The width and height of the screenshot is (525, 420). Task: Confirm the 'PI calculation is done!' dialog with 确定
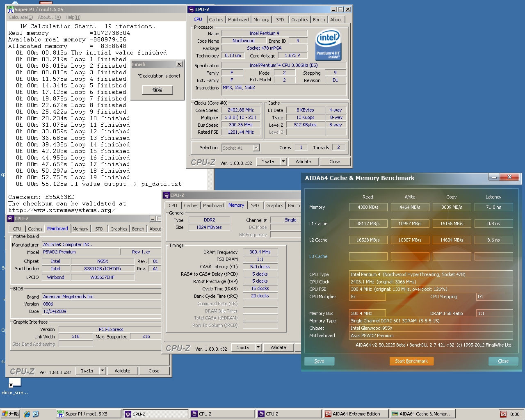(157, 90)
